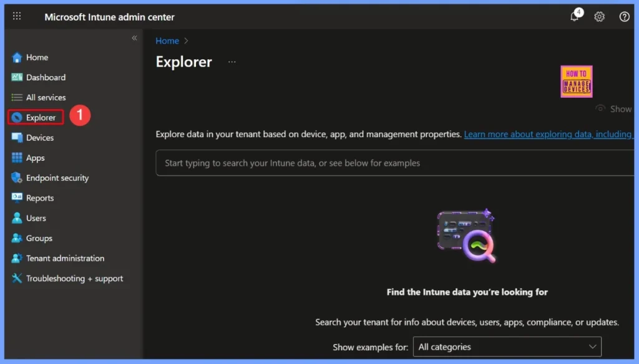Open Troubleshooting + support label
The height and width of the screenshot is (364, 639).
[x=75, y=279]
